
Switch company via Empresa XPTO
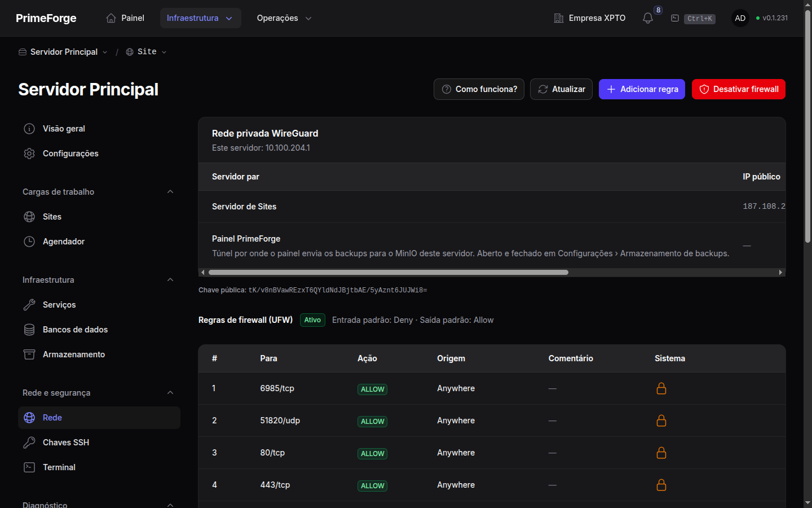(590, 18)
